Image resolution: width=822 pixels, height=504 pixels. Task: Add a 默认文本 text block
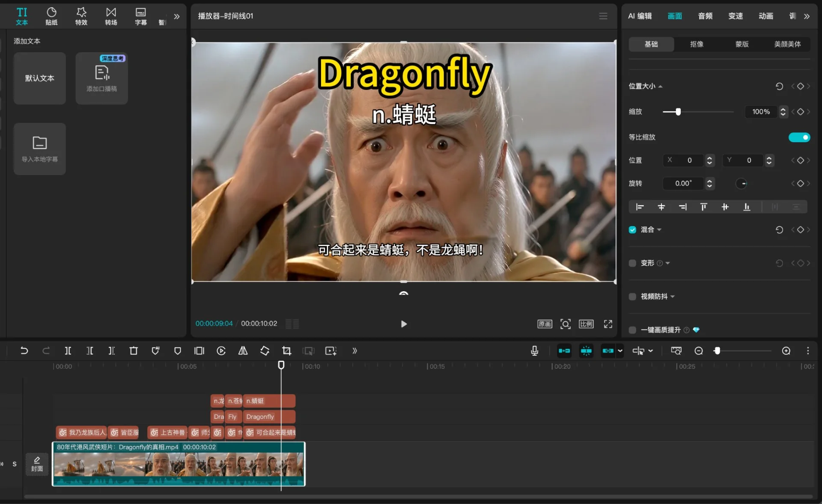coord(39,78)
